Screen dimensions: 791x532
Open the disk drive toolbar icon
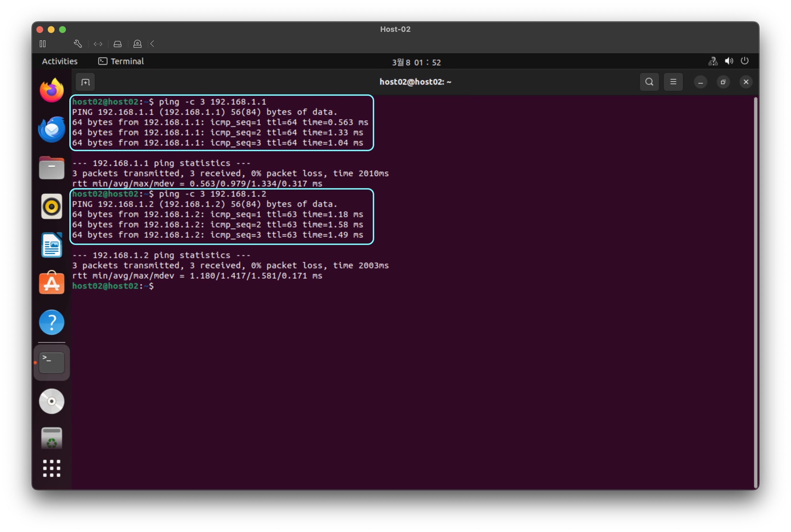point(118,44)
